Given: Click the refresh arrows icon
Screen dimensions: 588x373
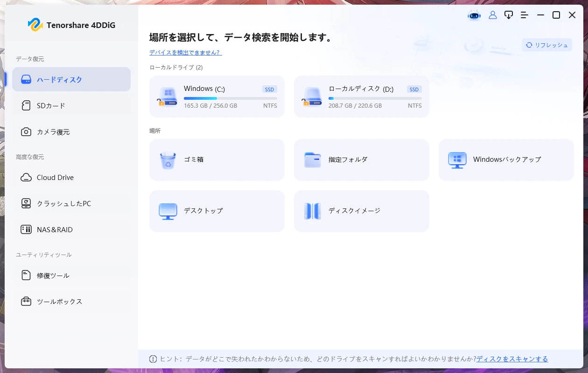Looking at the screenshot, I should click(529, 45).
